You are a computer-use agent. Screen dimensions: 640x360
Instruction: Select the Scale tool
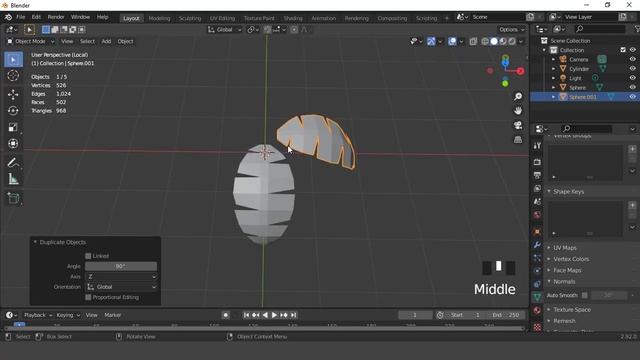coord(13,127)
